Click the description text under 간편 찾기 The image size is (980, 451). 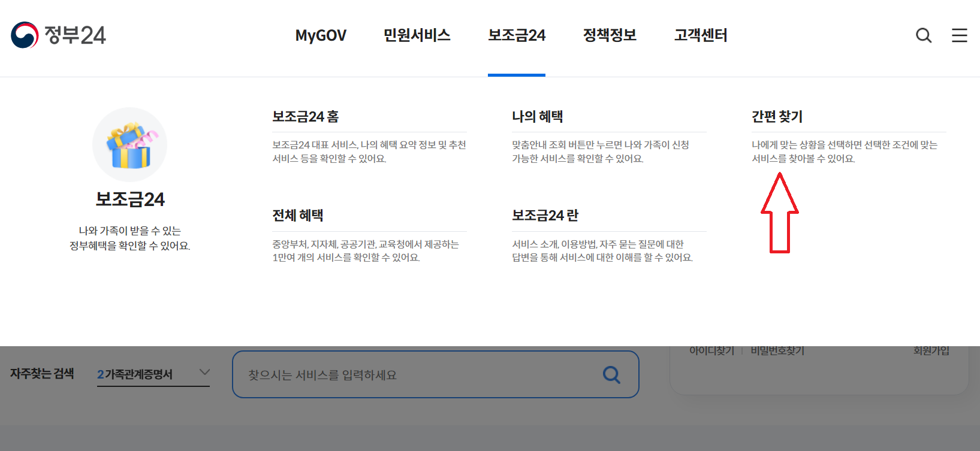pyautogui.click(x=845, y=152)
